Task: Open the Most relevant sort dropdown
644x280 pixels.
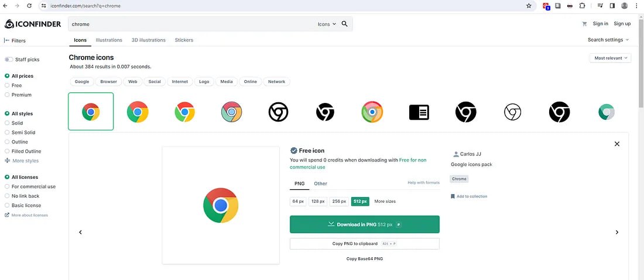Action: coord(610,58)
